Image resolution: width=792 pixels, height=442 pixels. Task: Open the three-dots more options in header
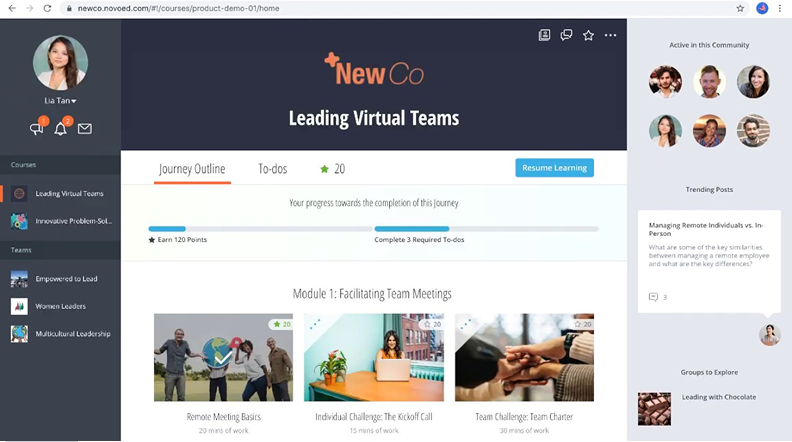(x=610, y=35)
